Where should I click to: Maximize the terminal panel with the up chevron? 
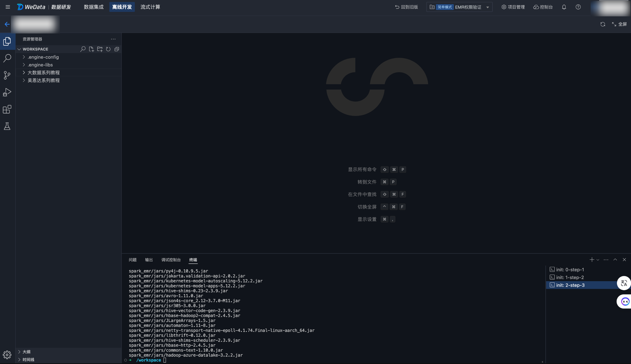click(615, 260)
